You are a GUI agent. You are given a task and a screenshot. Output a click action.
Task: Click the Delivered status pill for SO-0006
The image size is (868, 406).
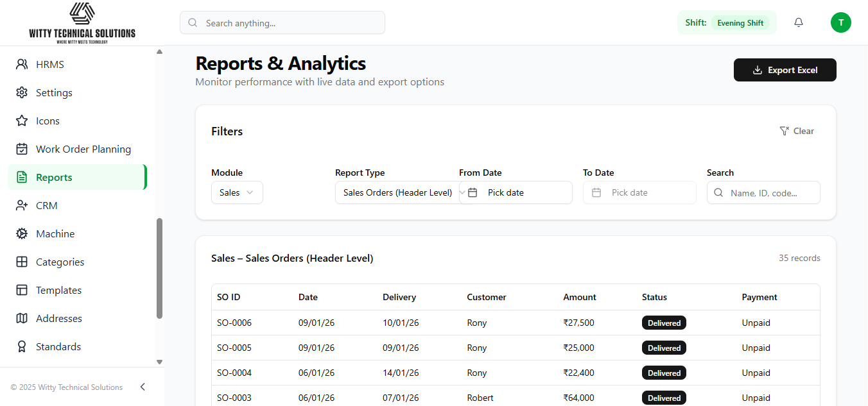pyautogui.click(x=664, y=323)
